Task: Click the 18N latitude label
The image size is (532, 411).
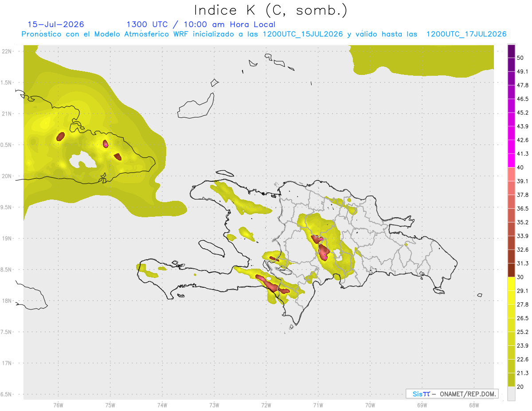Action: pyautogui.click(x=7, y=301)
